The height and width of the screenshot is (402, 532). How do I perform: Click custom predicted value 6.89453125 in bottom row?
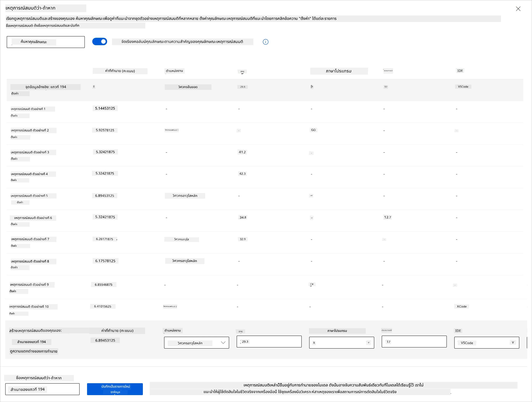coord(105,340)
